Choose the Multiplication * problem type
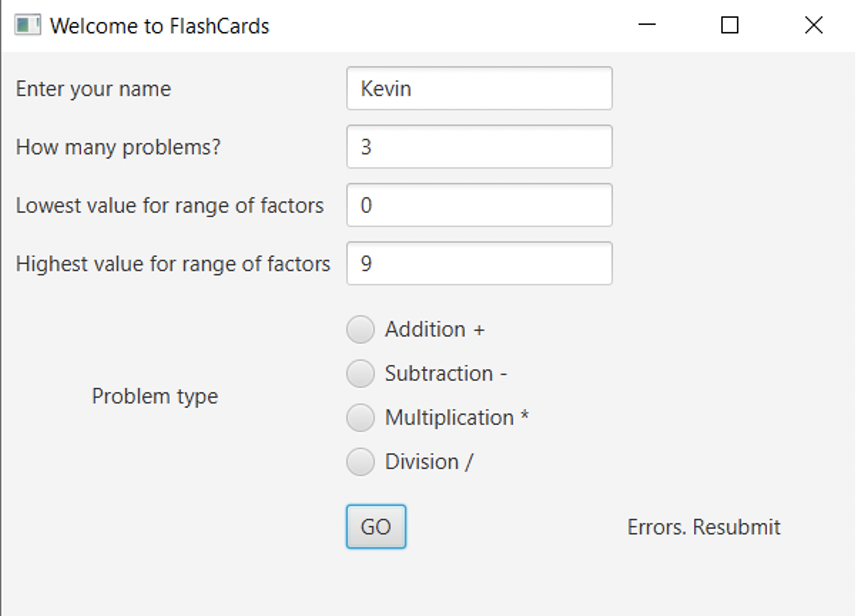 point(360,418)
